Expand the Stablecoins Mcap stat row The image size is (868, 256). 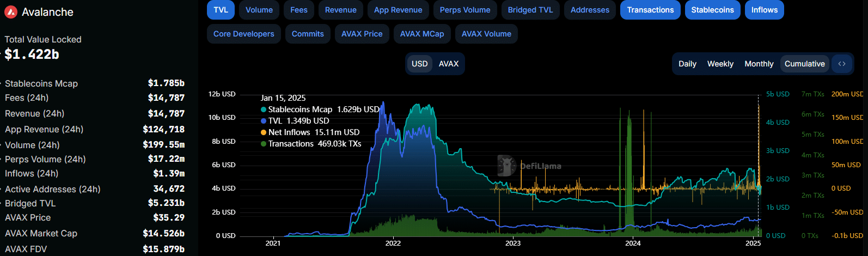click(41, 83)
